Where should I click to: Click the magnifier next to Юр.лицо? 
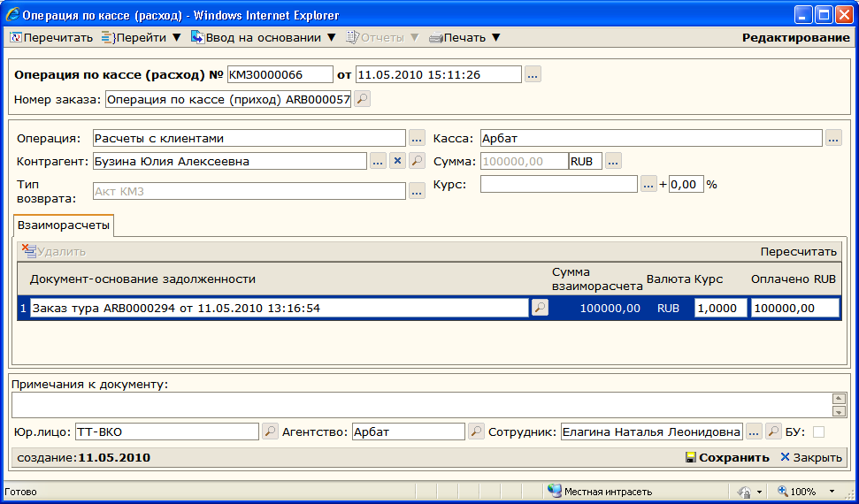270,431
